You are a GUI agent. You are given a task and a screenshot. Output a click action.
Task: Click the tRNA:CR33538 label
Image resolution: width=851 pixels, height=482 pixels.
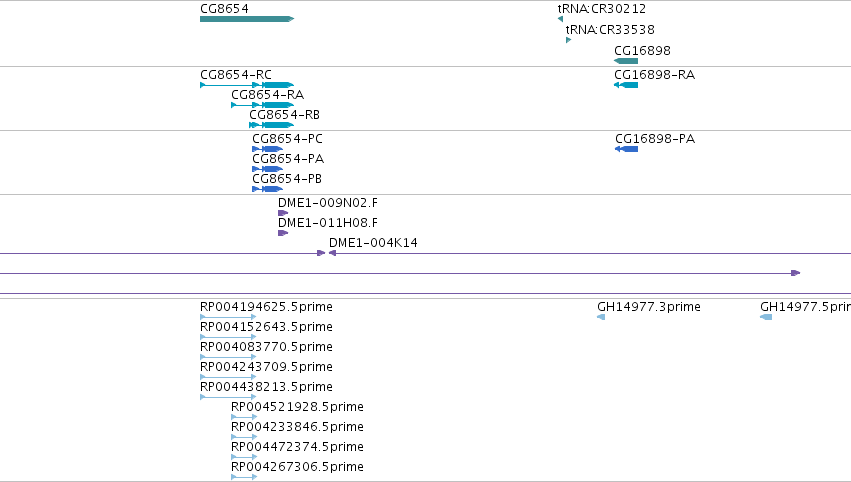[x=610, y=29]
